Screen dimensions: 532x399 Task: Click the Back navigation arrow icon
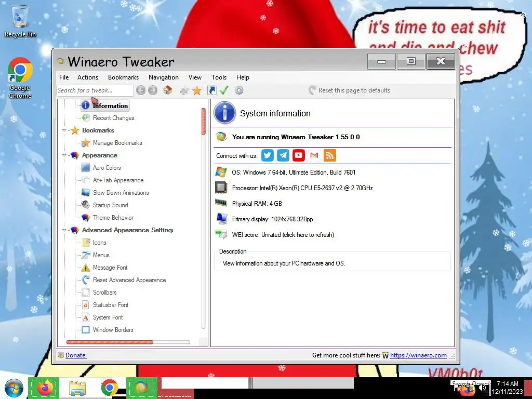click(140, 90)
